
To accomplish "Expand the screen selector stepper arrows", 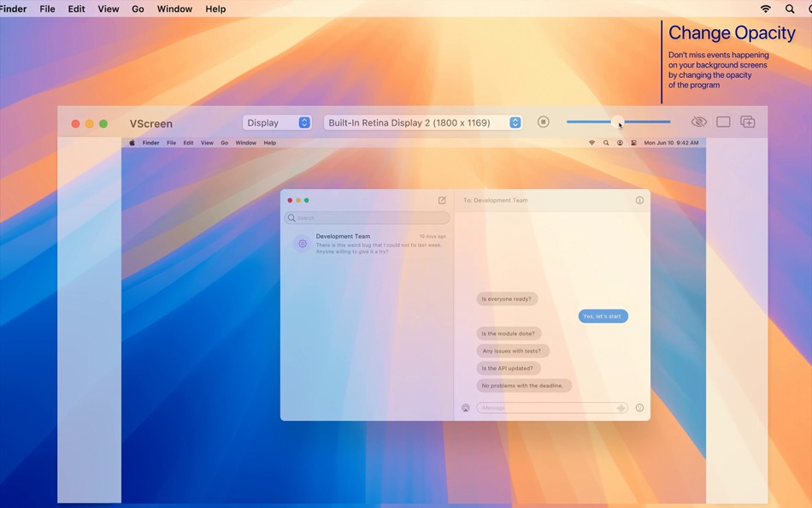I will click(515, 122).
